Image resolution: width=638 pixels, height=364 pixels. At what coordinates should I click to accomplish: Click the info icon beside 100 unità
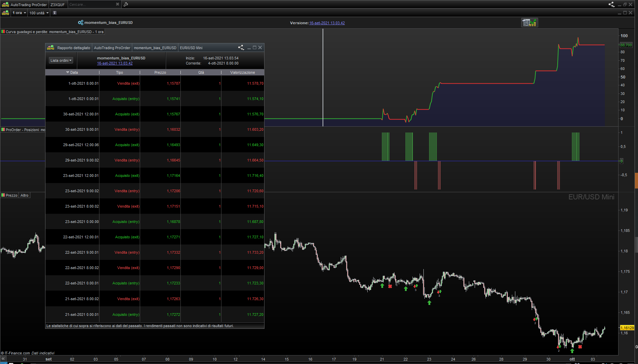[55, 13]
